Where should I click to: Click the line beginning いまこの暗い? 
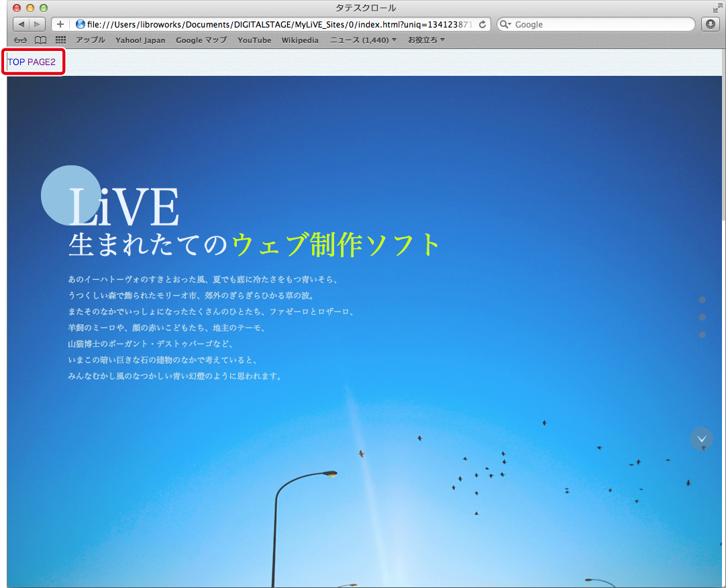(x=164, y=360)
